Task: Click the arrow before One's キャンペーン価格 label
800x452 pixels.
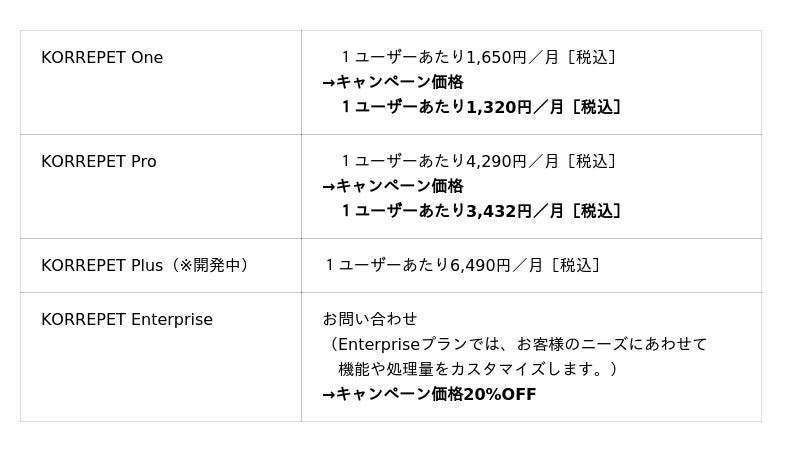Action: 329,83
